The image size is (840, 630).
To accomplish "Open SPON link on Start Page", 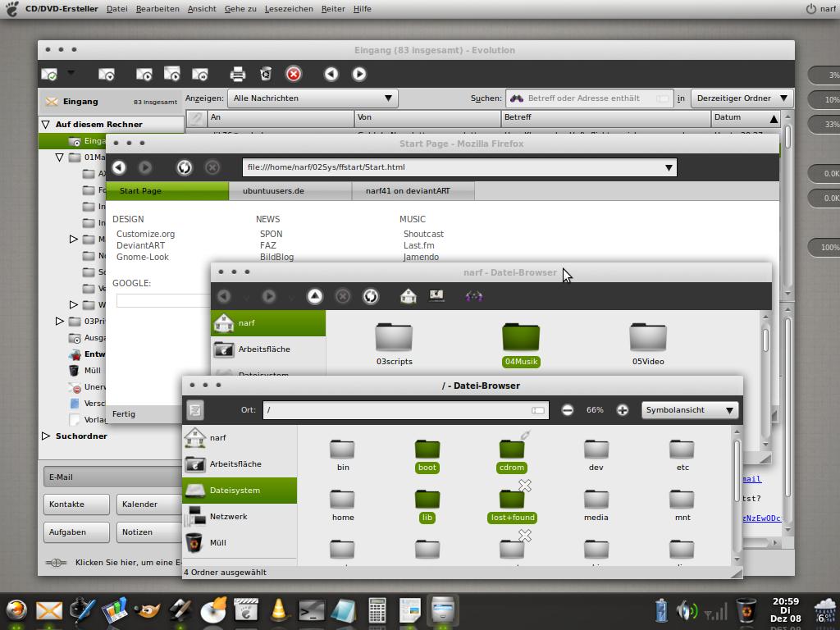I will 271,234.
